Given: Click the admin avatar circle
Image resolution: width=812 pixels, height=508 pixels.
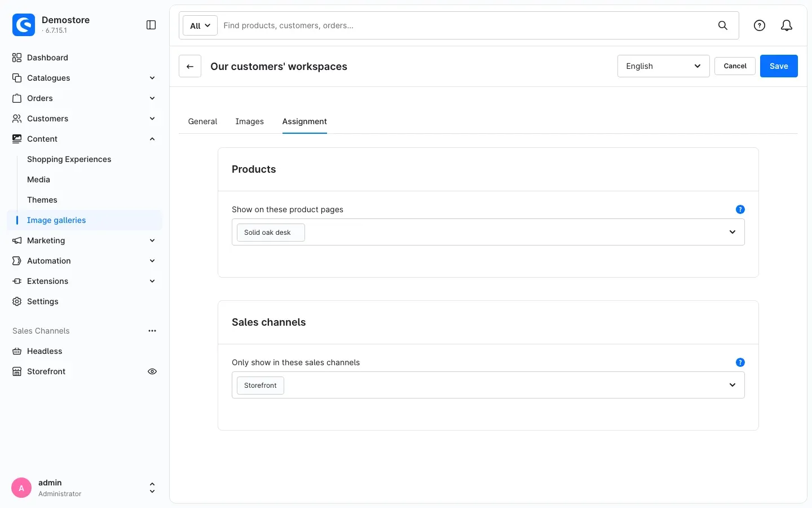Looking at the screenshot, I should 21,488.
